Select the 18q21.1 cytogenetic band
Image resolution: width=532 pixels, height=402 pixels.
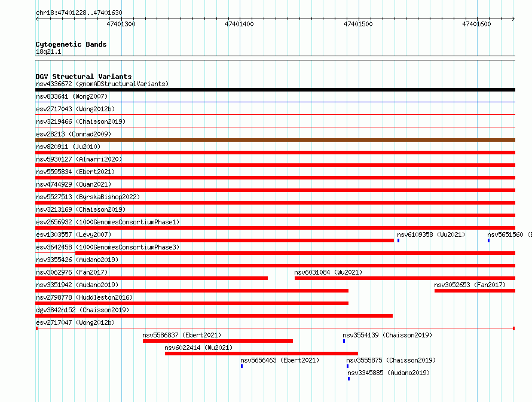coord(48,51)
